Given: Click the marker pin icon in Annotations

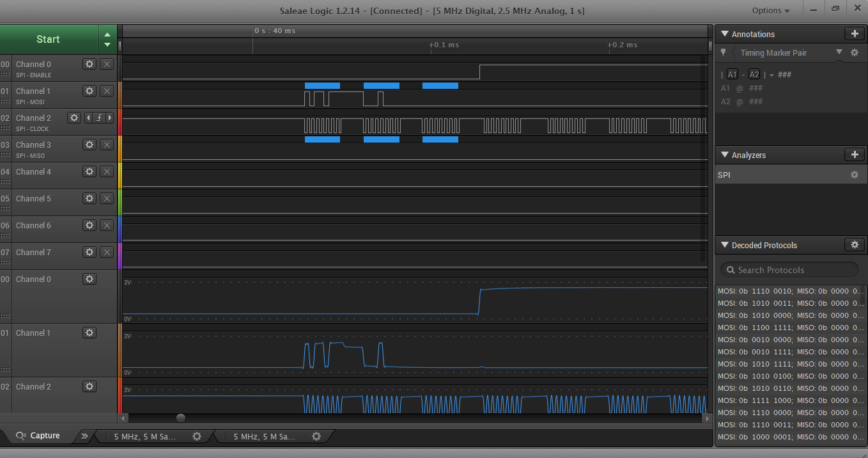Looking at the screenshot, I should [723, 52].
